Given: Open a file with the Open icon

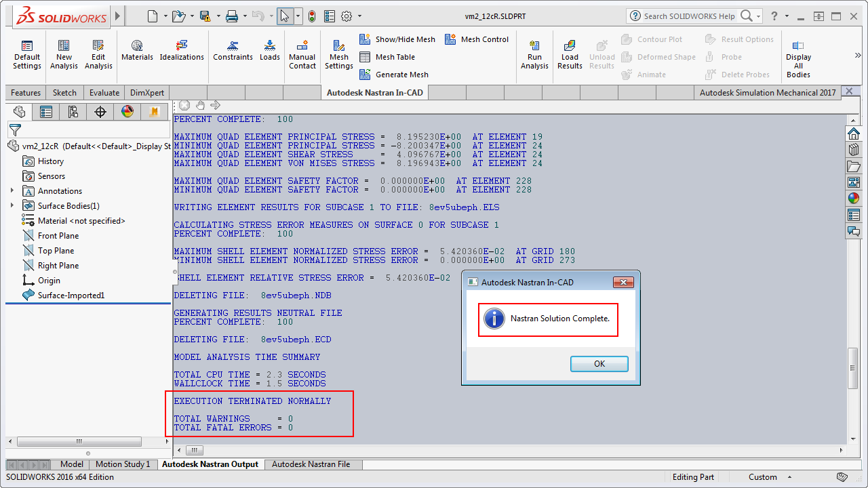Looking at the screenshot, I should [x=178, y=16].
